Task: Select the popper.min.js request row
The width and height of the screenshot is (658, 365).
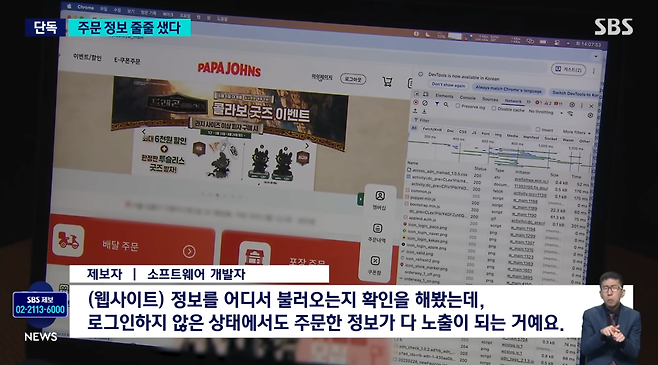Action: tap(423, 198)
